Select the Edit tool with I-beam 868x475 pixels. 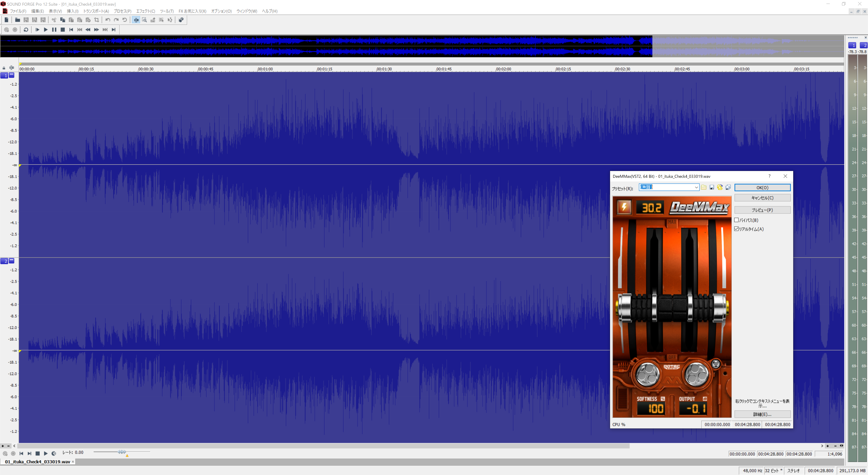pyautogui.click(x=136, y=20)
